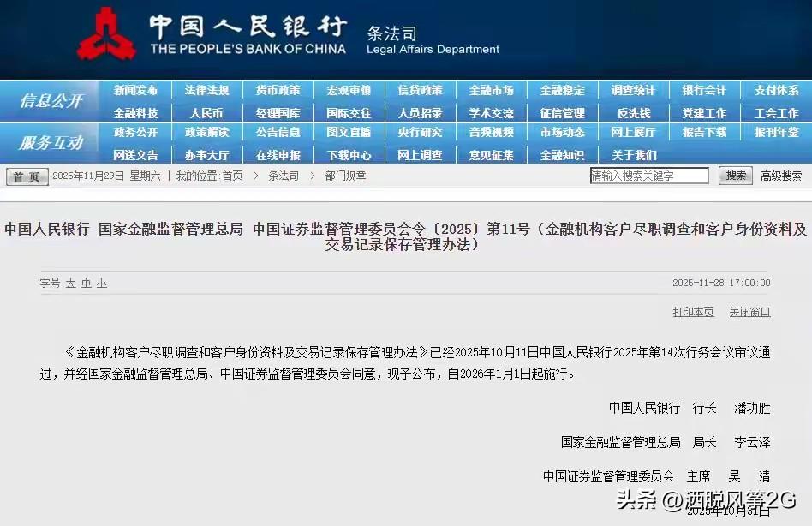Go to 调查统计 section
This screenshot has width=812, height=526.
(x=633, y=90)
